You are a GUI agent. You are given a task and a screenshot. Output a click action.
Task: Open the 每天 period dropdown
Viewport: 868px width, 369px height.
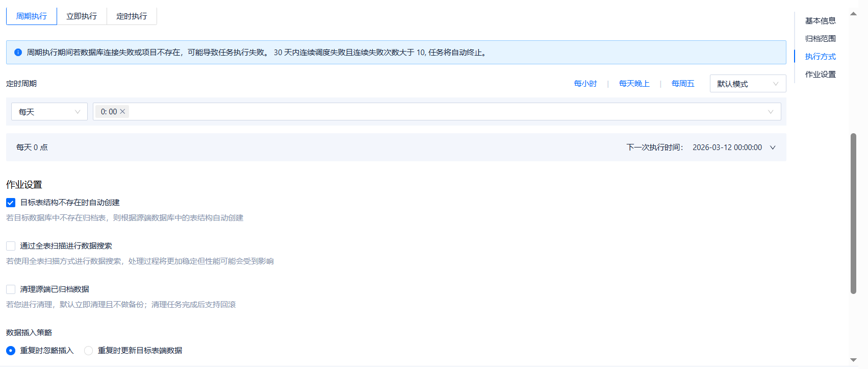(x=49, y=112)
